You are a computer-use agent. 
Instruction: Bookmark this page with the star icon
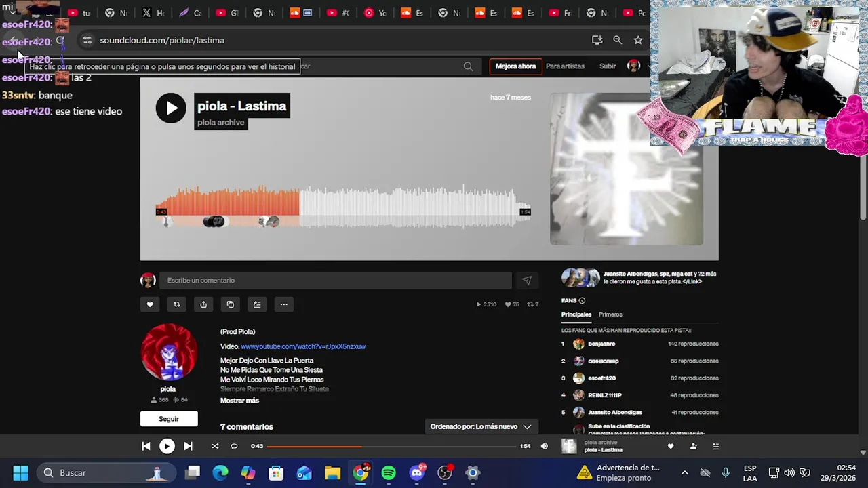[x=637, y=40]
